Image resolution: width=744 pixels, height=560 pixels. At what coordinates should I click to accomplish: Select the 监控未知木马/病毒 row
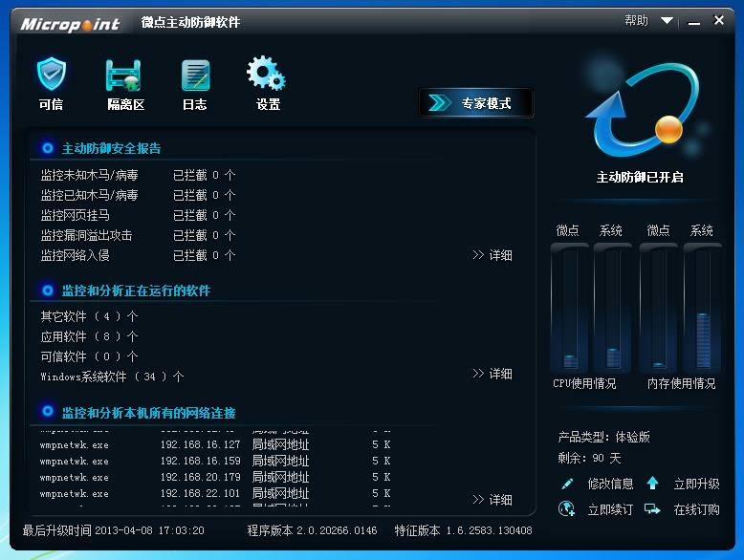[138, 176]
